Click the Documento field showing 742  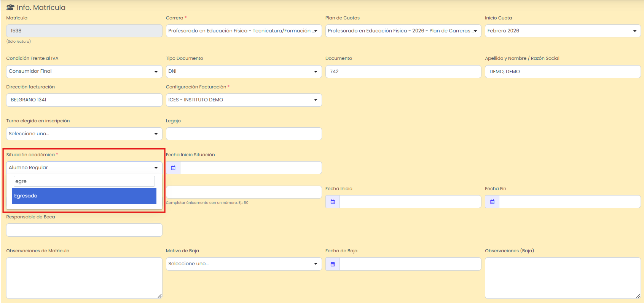click(x=403, y=72)
